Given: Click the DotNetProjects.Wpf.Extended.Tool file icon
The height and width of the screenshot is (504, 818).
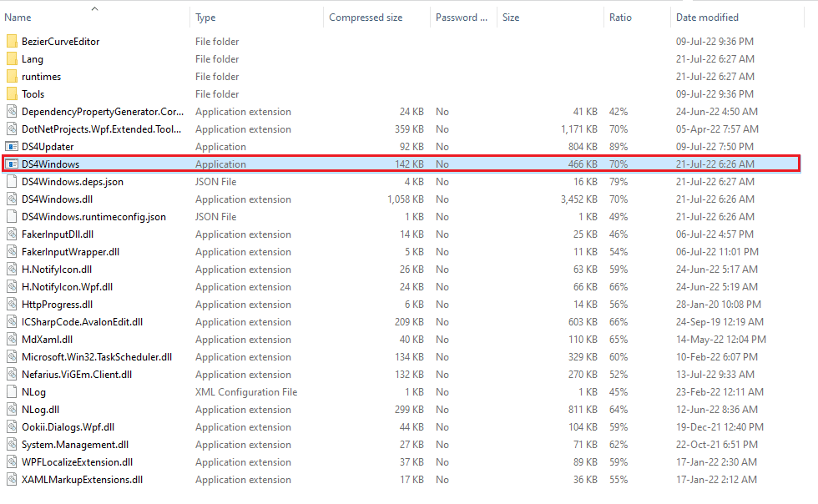Looking at the screenshot, I should (x=12, y=129).
